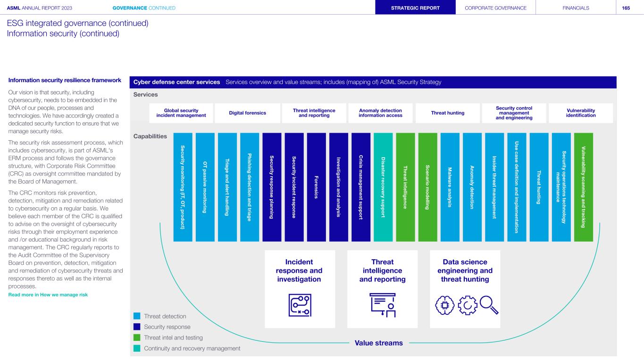Click the brain chip icon
The image size is (644, 363).
point(445,305)
